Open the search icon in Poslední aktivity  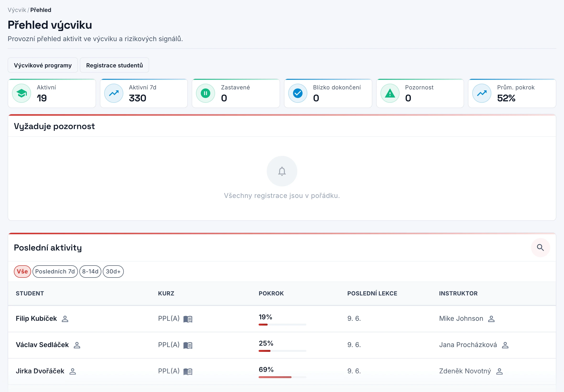[x=540, y=247]
